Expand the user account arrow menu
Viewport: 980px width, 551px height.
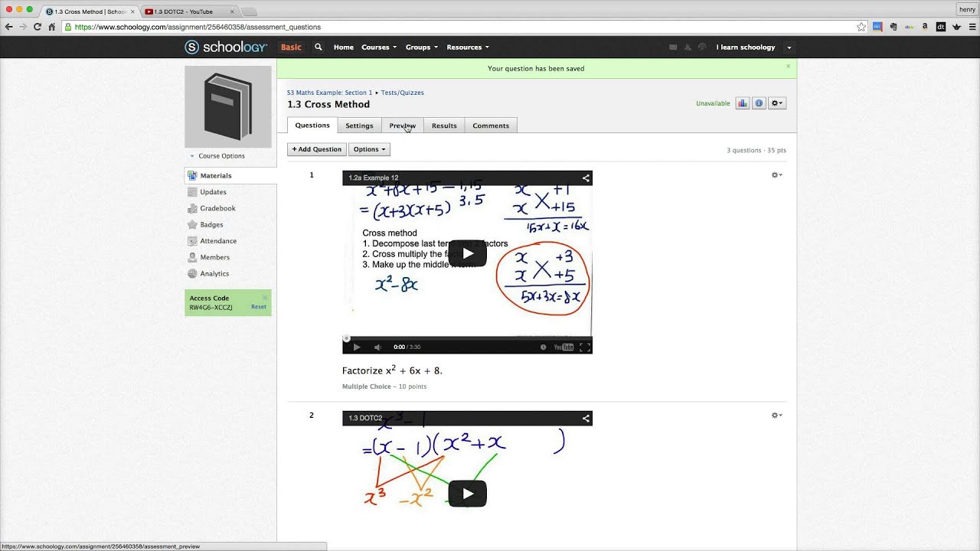(x=789, y=47)
